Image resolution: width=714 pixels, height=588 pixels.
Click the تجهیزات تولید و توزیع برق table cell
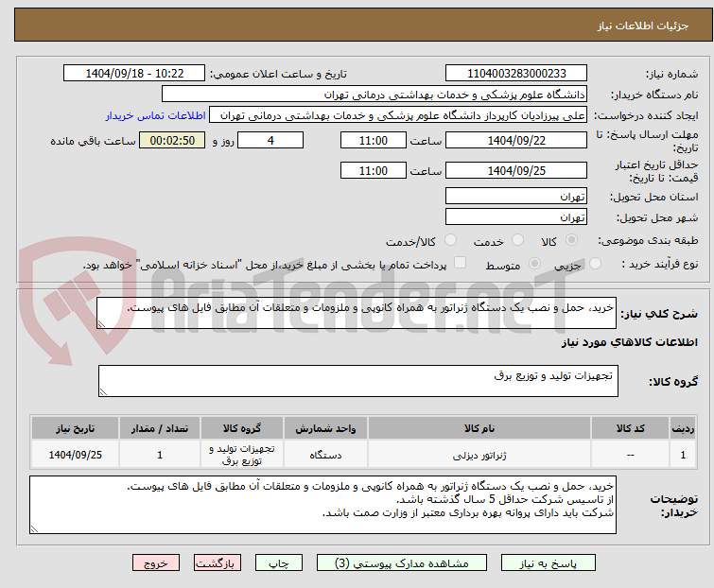click(x=242, y=455)
